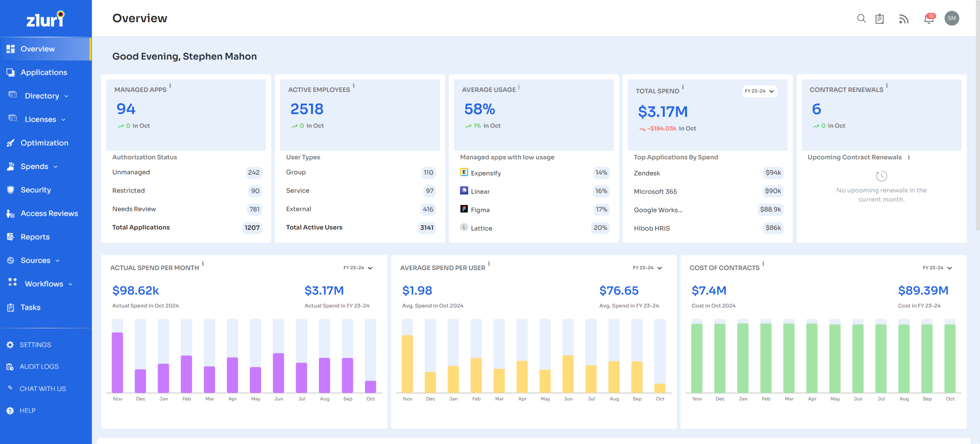Open the notifications bell icon
Image resolution: width=980 pixels, height=444 pixels.
pyautogui.click(x=929, y=18)
